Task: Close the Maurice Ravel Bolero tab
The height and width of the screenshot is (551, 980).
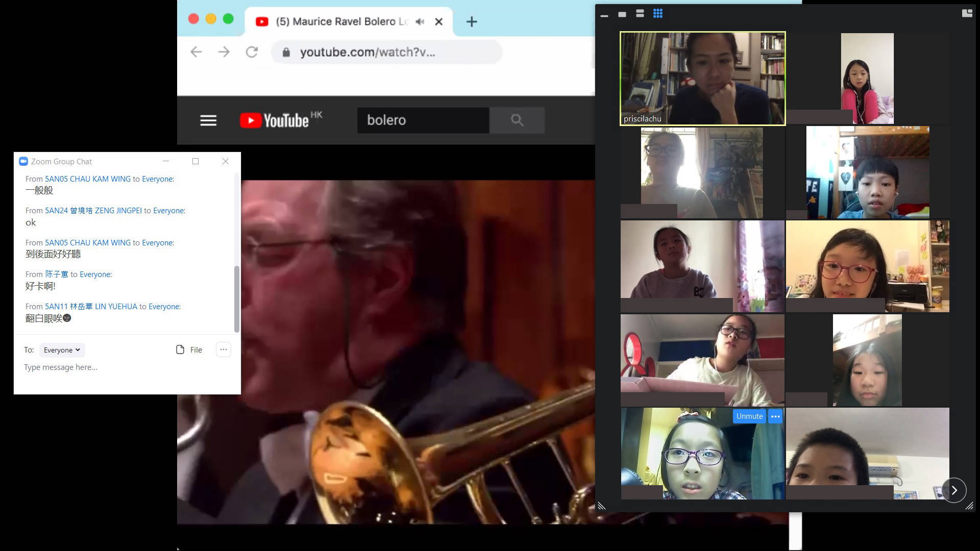Action: [438, 22]
